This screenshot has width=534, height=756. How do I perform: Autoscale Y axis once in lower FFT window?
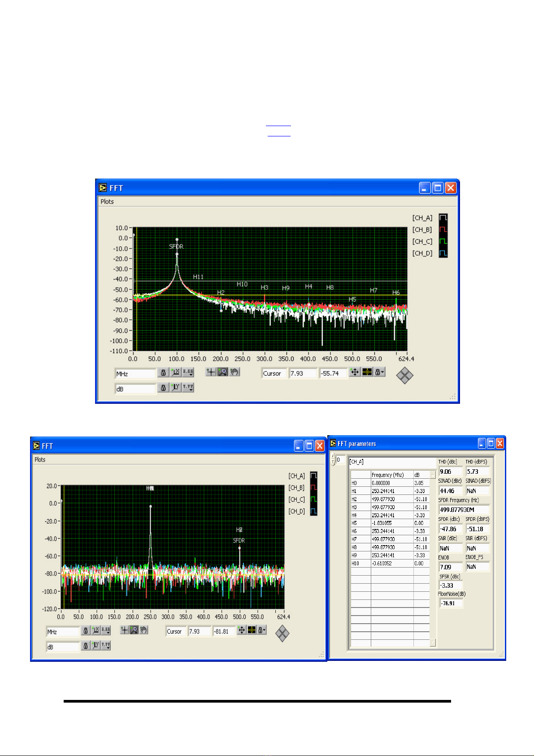pos(96,646)
